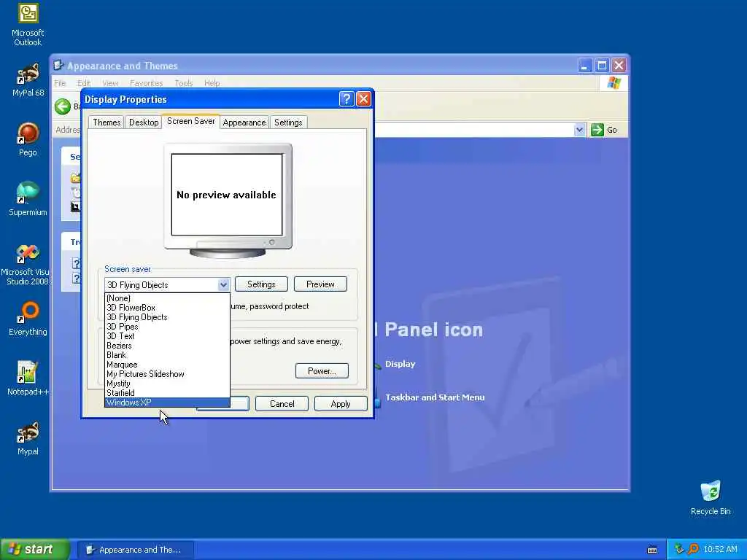Image resolution: width=747 pixels, height=560 pixels.
Task: Click the first tray icon beside the magnifier
Action: click(679, 549)
